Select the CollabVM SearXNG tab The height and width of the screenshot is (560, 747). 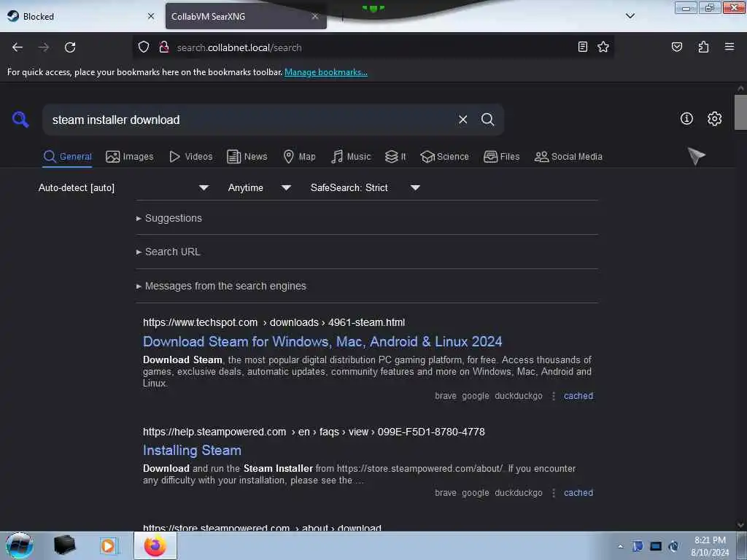[246, 16]
